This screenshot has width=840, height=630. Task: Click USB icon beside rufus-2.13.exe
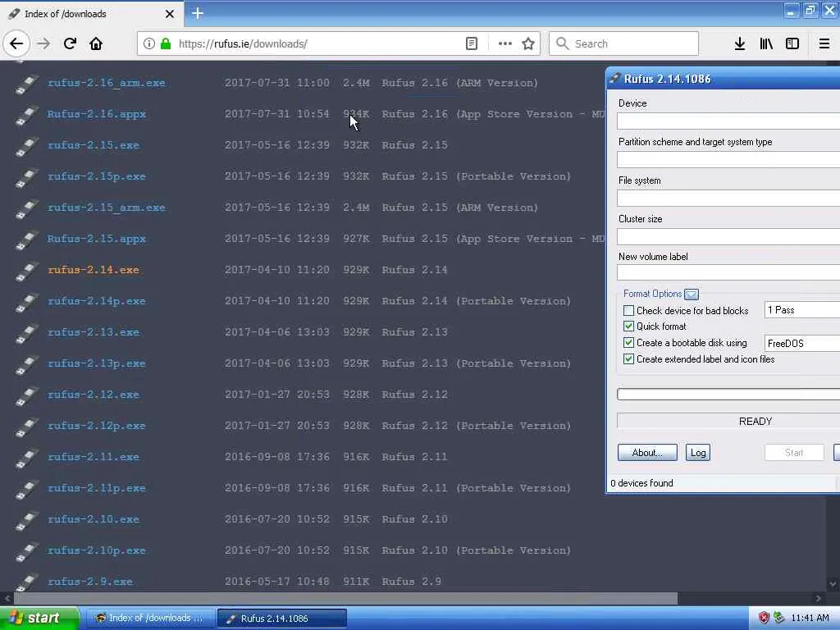(x=26, y=333)
